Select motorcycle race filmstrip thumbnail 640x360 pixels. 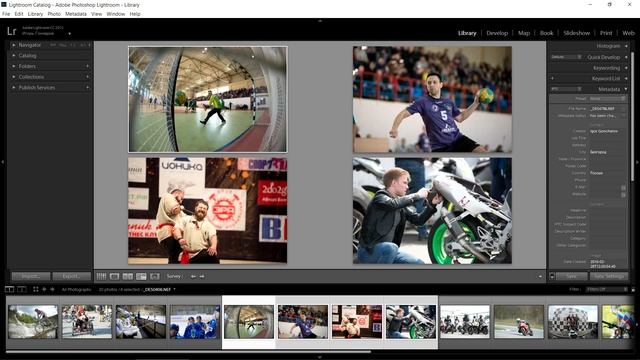[519, 322]
